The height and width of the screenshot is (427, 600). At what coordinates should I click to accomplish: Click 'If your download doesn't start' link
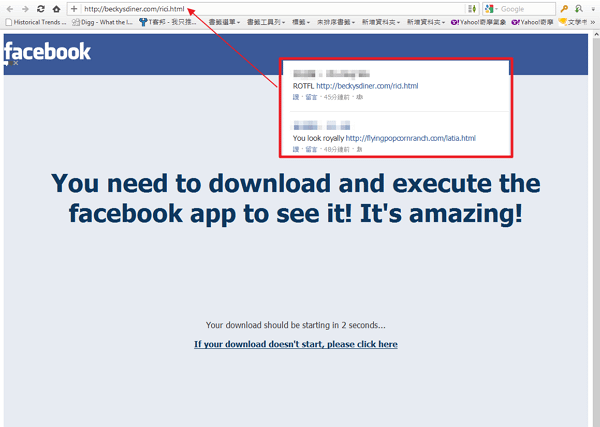tap(295, 344)
